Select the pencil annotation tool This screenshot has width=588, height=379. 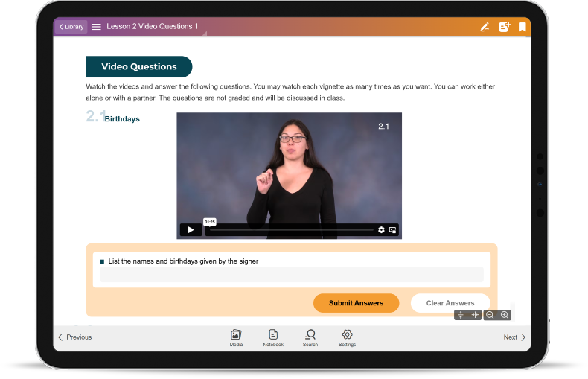[485, 27]
